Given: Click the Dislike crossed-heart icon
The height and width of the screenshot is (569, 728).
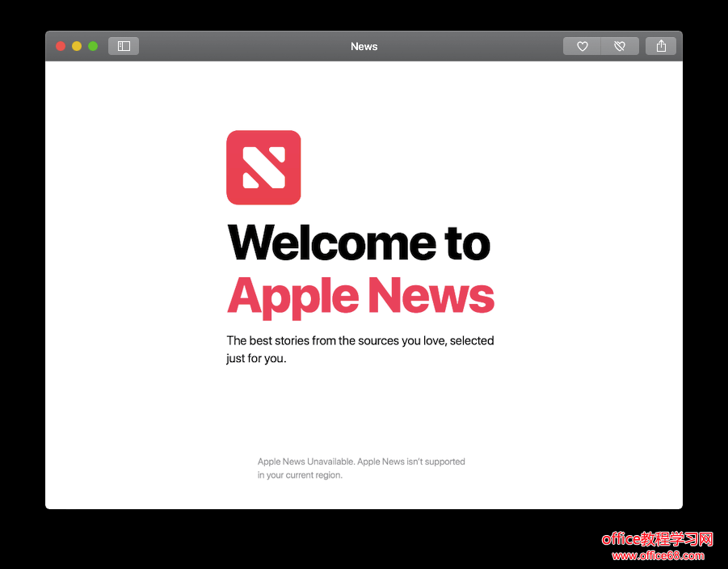Looking at the screenshot, I should tap(620, 46).
